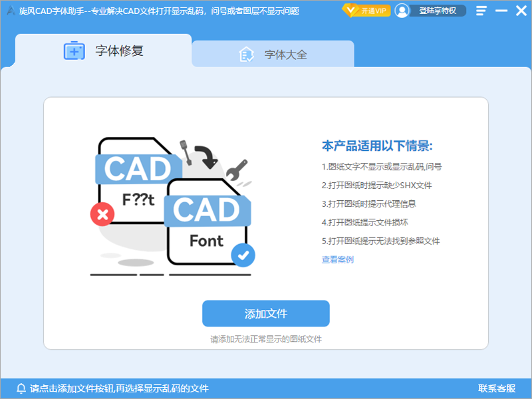Click the blue checkmark badge under CAD Font
The image size is (532, 399).
click(x=243, y=253)
